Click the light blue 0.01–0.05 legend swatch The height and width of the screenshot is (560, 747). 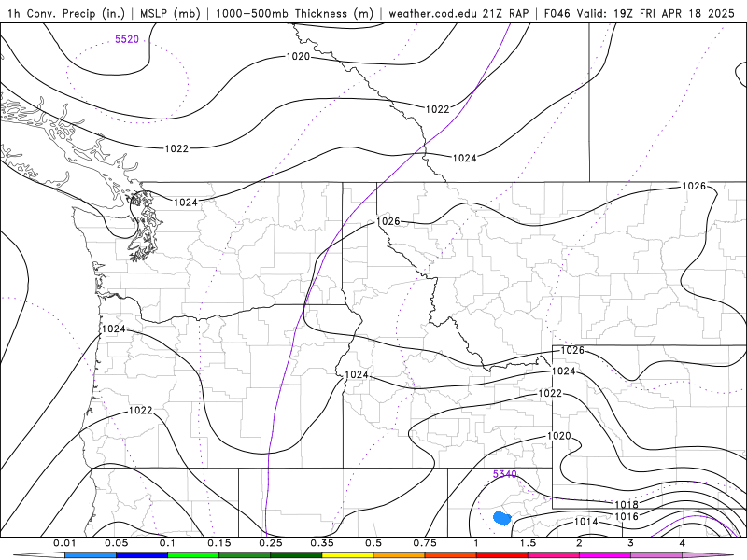(91, 555)
